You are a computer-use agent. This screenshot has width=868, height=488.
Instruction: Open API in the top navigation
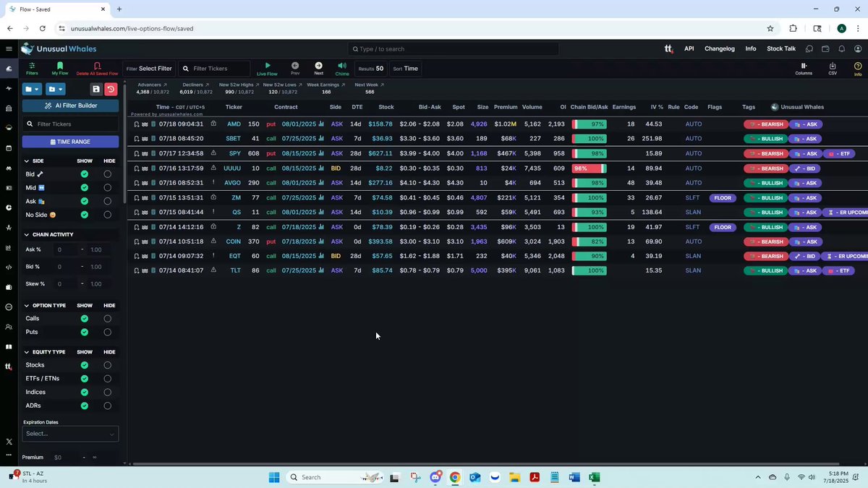(x=689, y=48)
